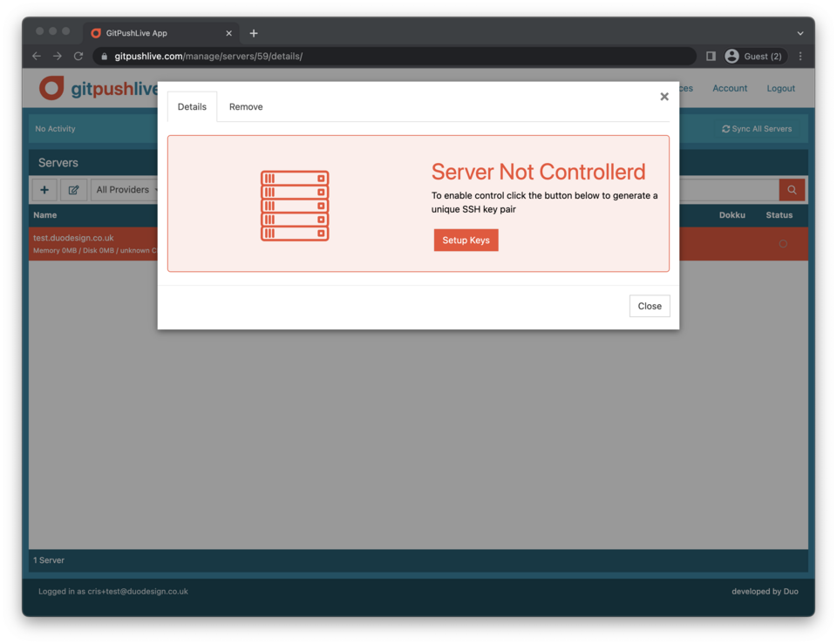Click the edit server pencil icon
The height and width of the screenshot is (644, 837).
73,190
